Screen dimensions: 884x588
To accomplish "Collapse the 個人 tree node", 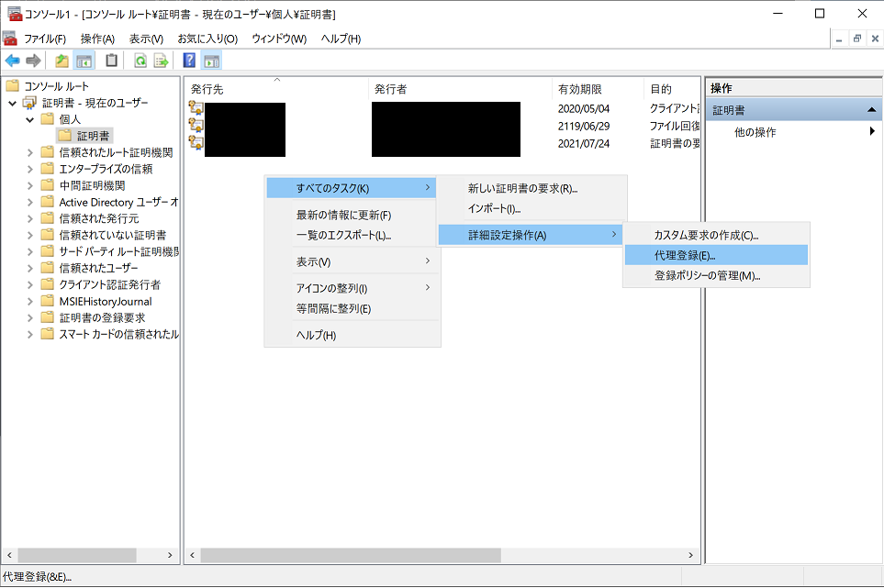I will click(30, 119).
